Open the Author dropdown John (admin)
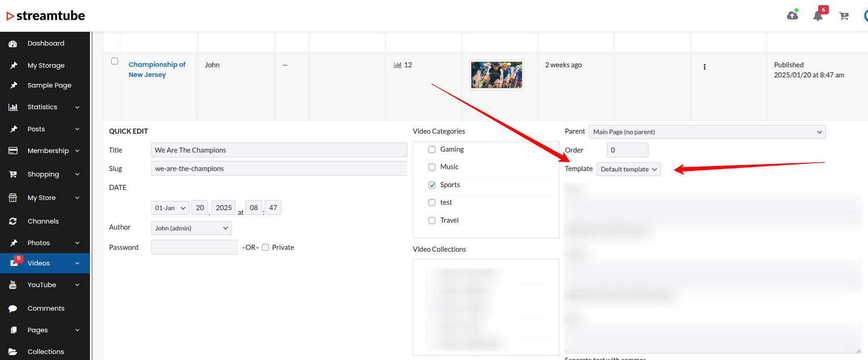This screenshot has height=360, width=868. [191, 228]
